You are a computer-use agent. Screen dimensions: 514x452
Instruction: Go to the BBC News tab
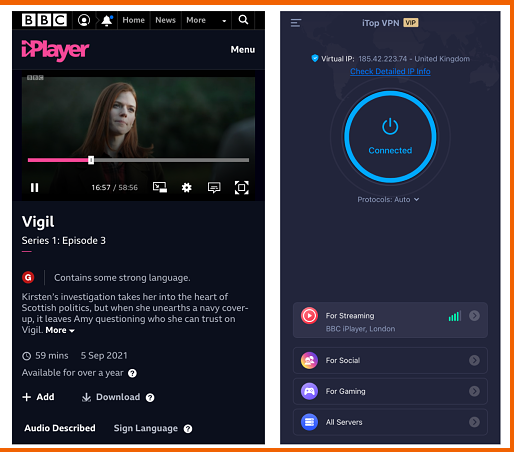tap(165, 20)
